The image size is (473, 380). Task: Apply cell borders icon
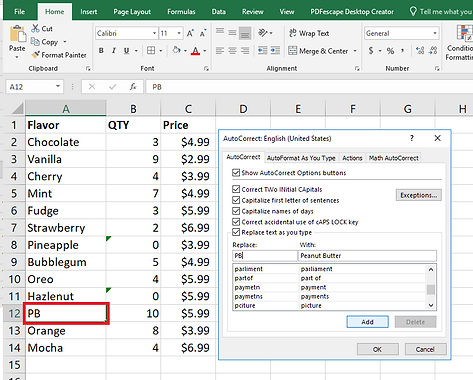tap(151, 51)
